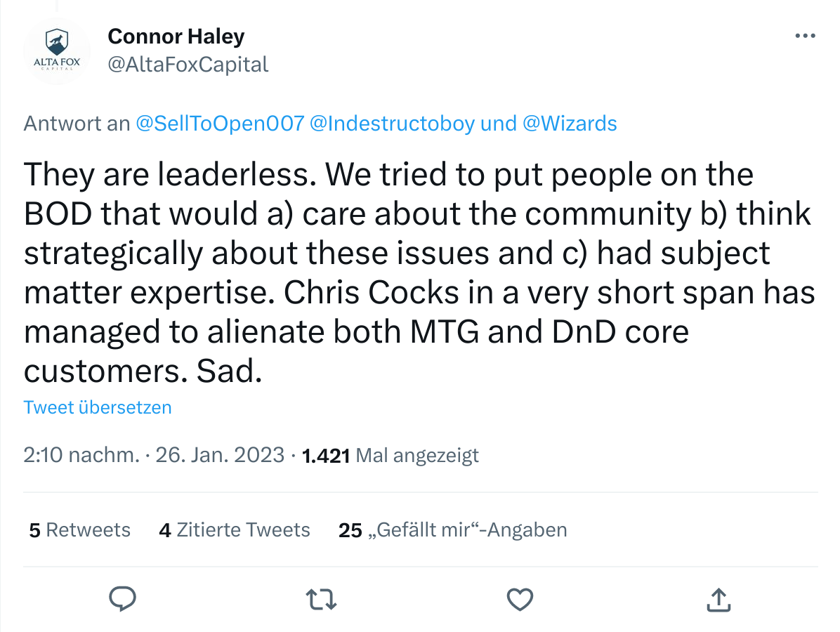Retweet using the arrows icon

(x=322, y=599)
